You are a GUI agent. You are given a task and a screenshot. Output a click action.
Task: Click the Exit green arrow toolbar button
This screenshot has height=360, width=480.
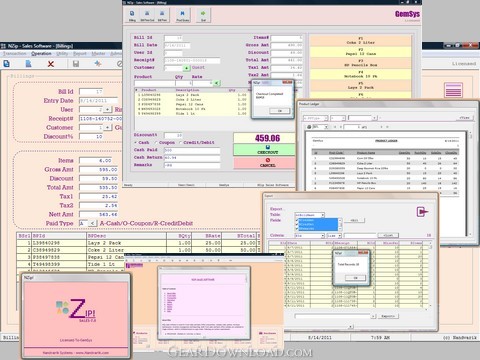click(x=203, y=15)
